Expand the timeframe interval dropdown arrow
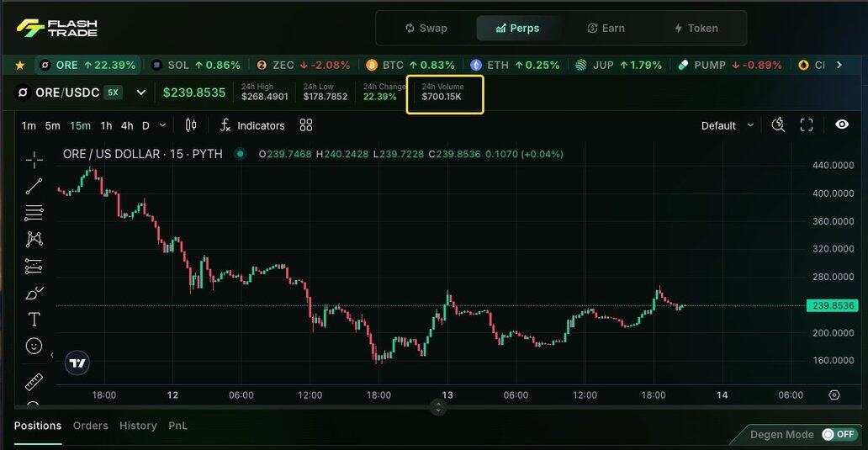The image size is (868, 450). tap(162, 125)
